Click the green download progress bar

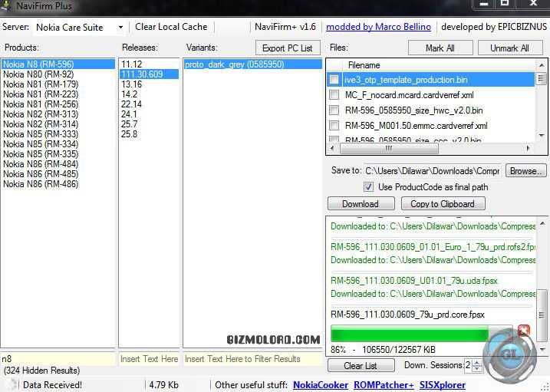tap(422, 333)
